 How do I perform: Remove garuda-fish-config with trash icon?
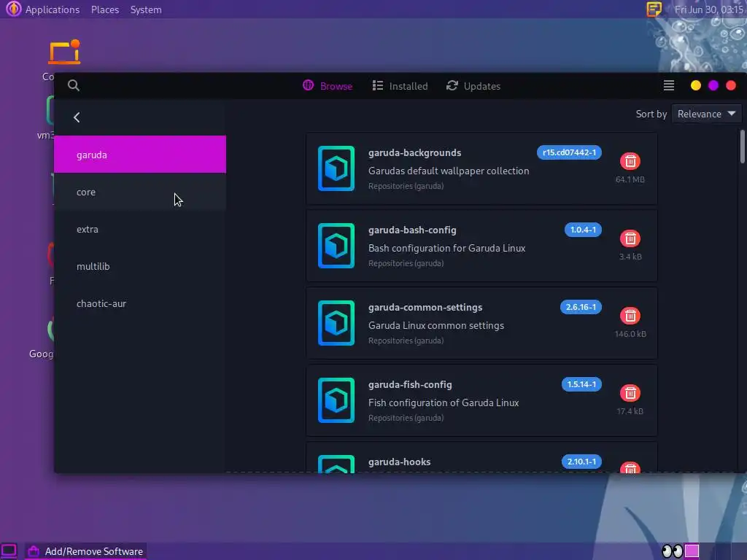click(630, 393)
